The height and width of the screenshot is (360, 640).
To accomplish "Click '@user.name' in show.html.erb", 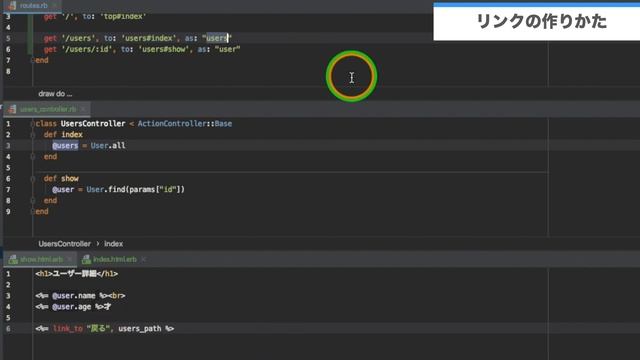I will point(73,296).
